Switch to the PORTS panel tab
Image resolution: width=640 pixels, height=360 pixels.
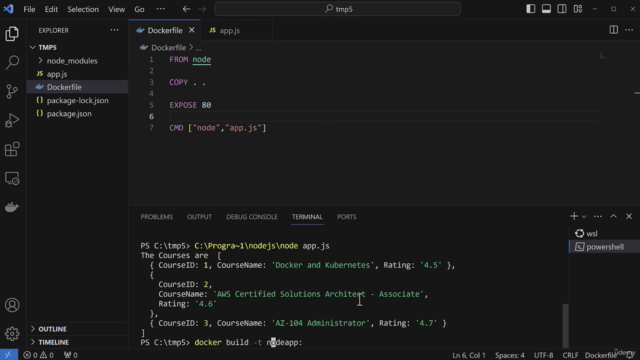[x=347, y=217]
